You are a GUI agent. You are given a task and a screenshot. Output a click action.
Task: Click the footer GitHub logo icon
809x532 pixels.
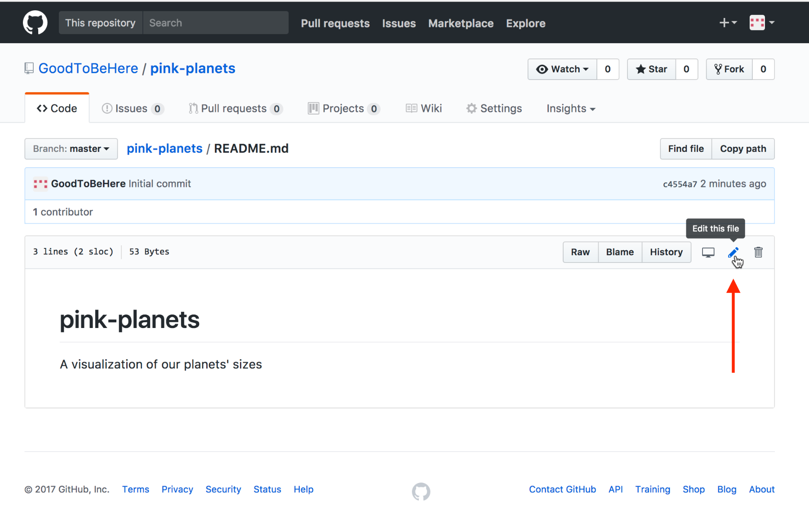click(421, 492)
